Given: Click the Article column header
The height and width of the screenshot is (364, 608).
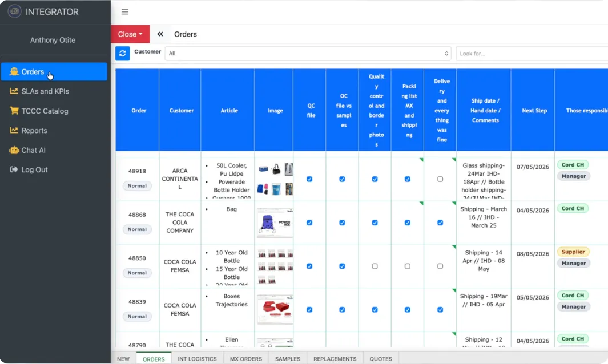Looking at the screenshot, I should point(229,111).
